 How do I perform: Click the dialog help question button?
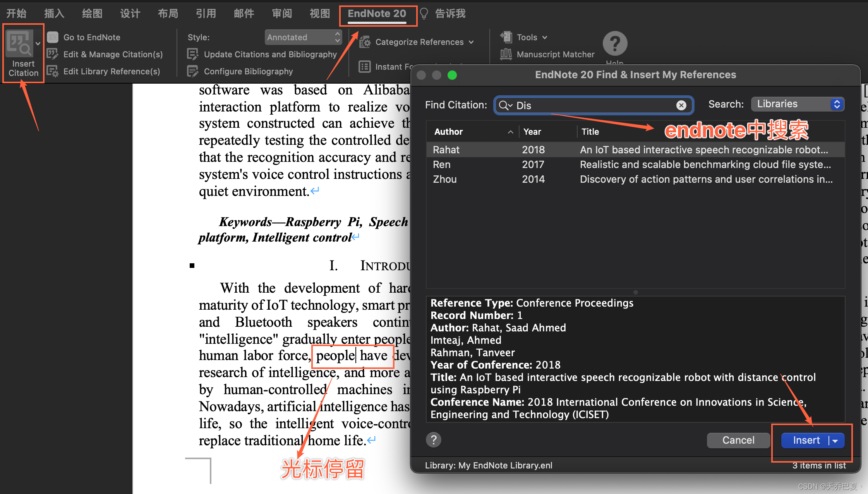coord(434,440)
